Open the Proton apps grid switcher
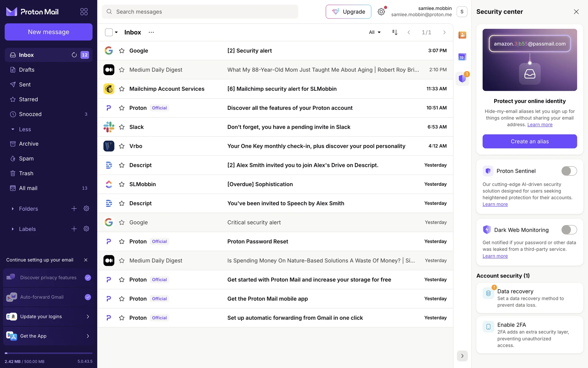The height and width of the screenshot is (368, 588). click(x=84, y=12)
